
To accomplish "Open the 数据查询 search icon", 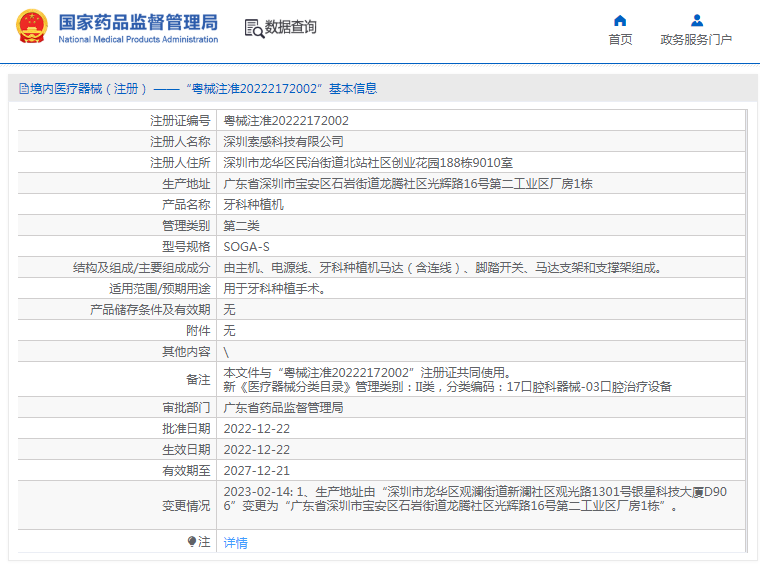I will 254,29.
